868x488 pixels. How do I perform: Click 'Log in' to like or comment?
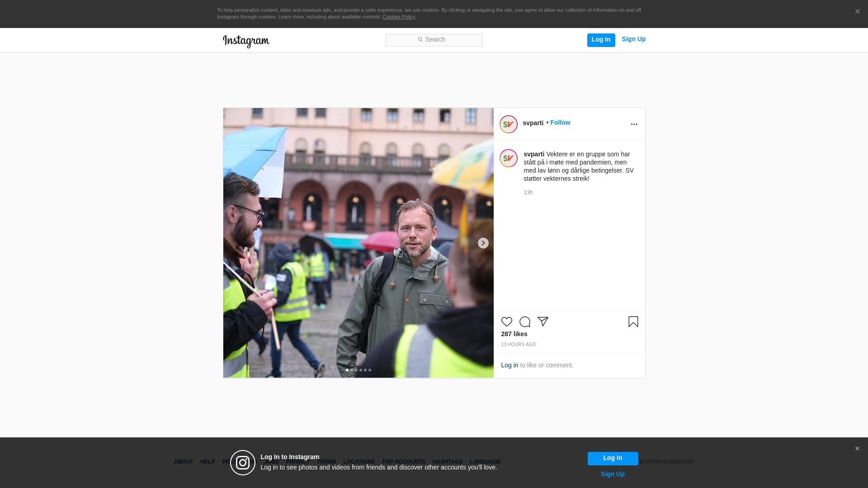[509, 366]
